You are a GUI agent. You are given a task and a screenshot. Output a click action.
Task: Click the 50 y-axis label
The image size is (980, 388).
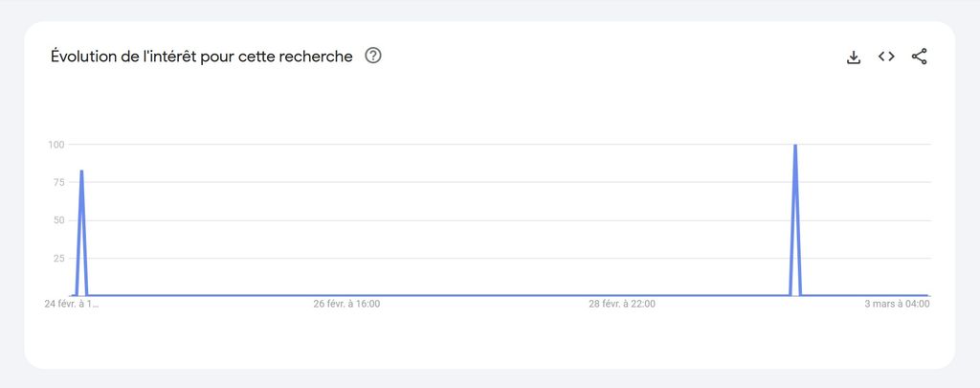click(57, 220)
